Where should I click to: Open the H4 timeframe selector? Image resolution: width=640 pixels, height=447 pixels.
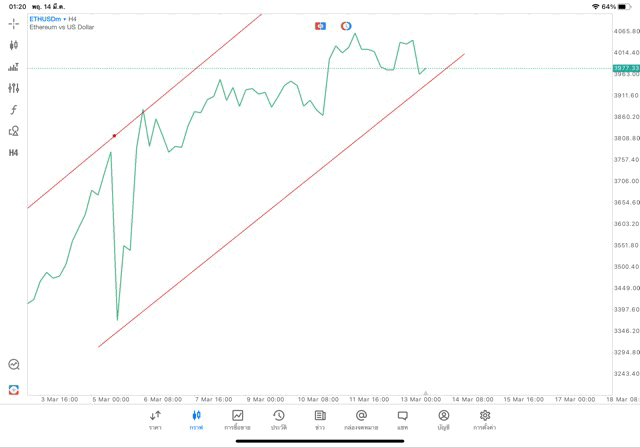[x=14, y=152]
